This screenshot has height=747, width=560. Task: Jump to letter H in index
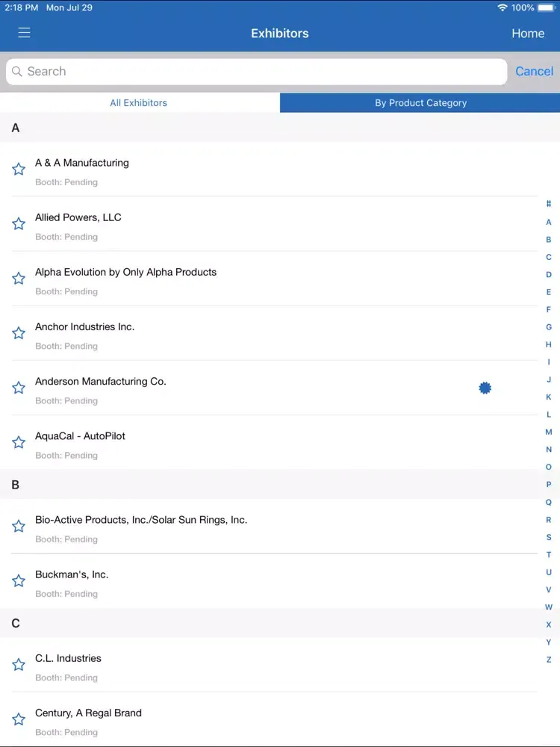tap(549, 344)
